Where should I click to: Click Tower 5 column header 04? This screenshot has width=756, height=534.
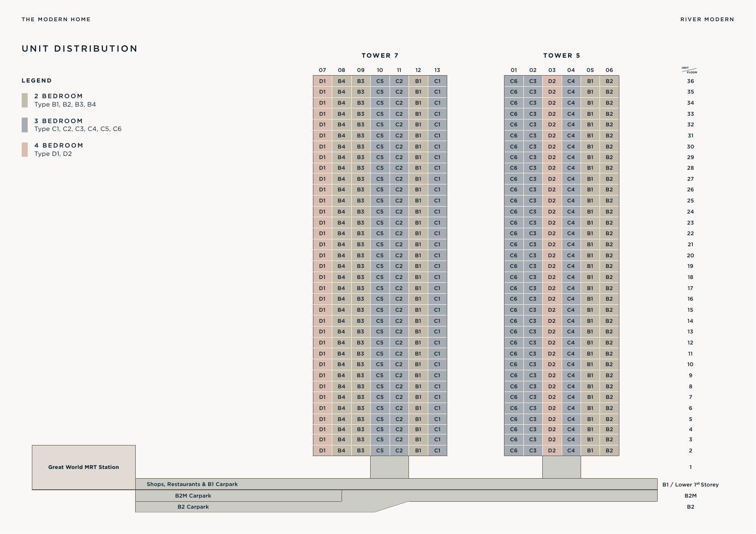pos(571,70)
